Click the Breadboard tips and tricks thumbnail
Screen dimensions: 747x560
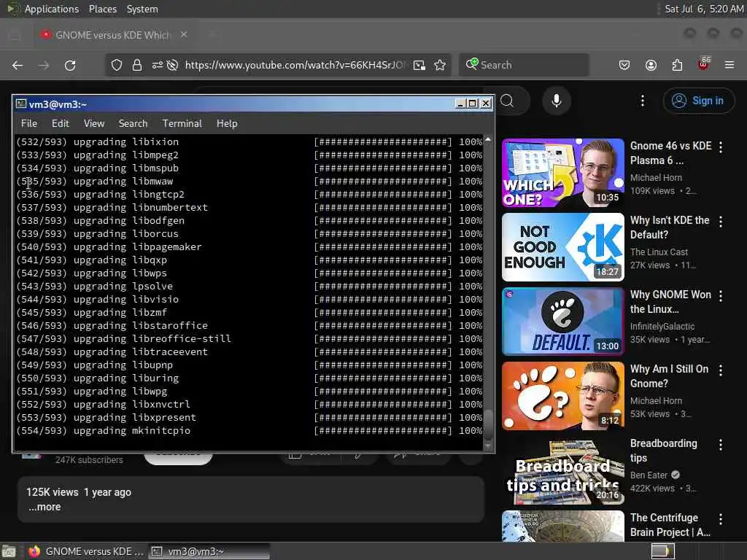[x=562, y=470]
